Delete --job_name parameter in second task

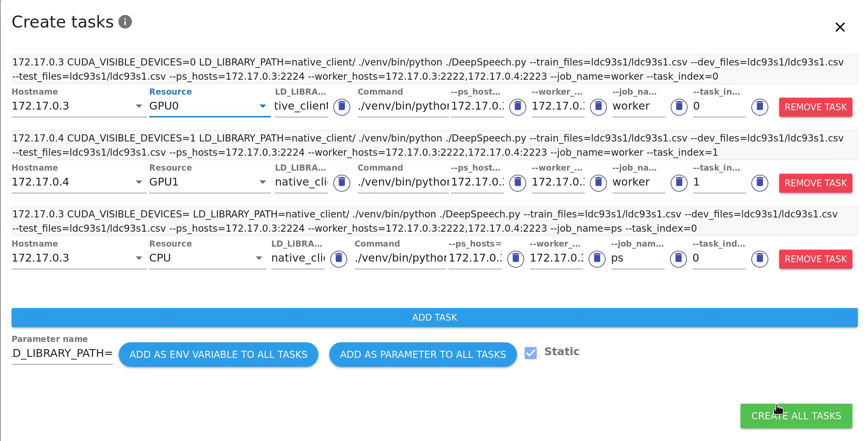coord(679,183)
